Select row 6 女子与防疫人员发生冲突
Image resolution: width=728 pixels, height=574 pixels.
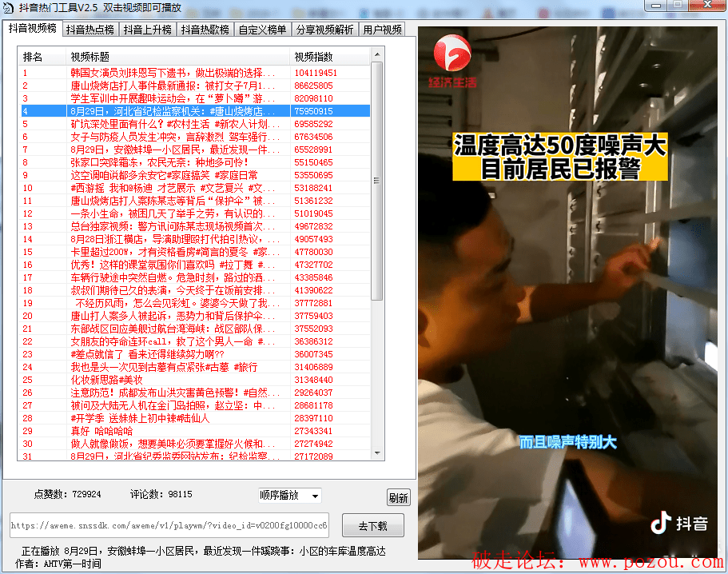196,137
